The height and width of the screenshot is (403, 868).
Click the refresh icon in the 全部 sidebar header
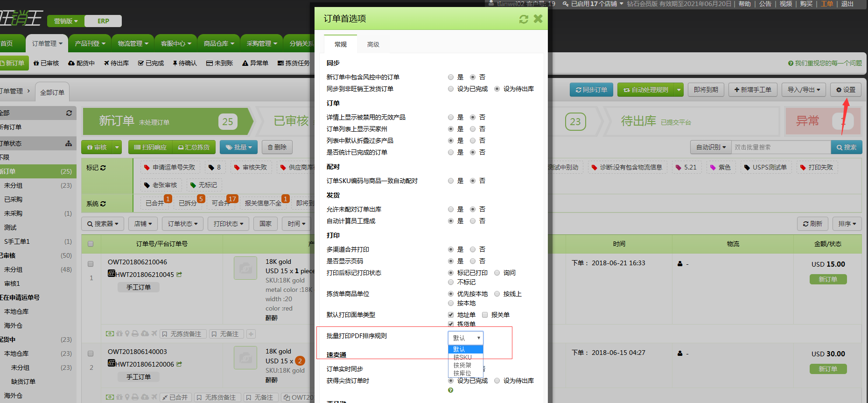tap(69, 113)
